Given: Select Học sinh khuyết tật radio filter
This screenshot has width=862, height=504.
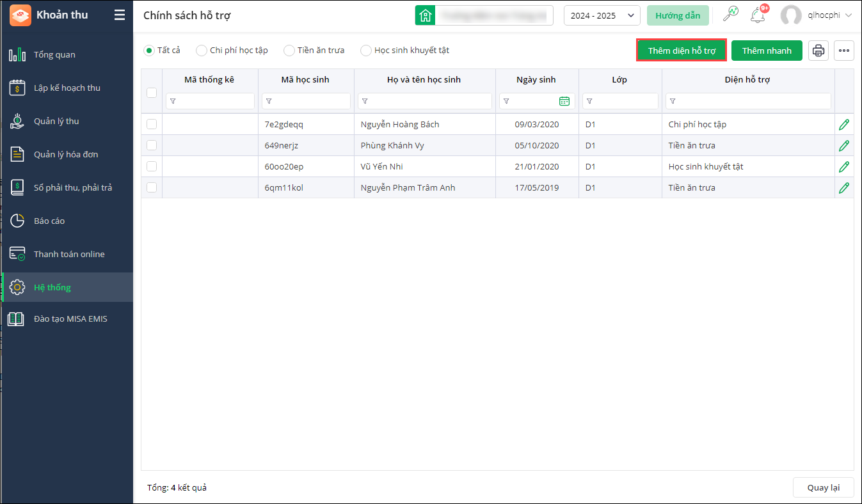Looking at the screenshot, I should click(366, 50).
